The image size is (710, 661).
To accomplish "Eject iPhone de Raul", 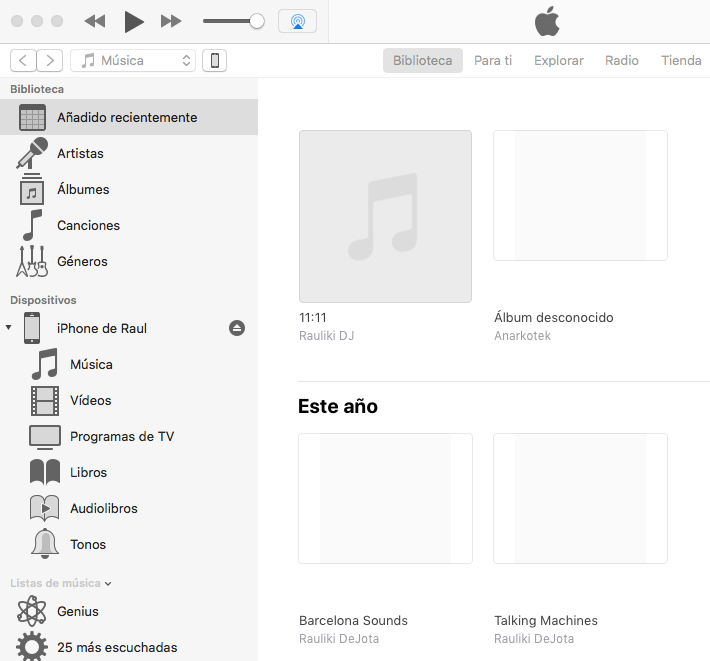I will [x=237, y=328].
